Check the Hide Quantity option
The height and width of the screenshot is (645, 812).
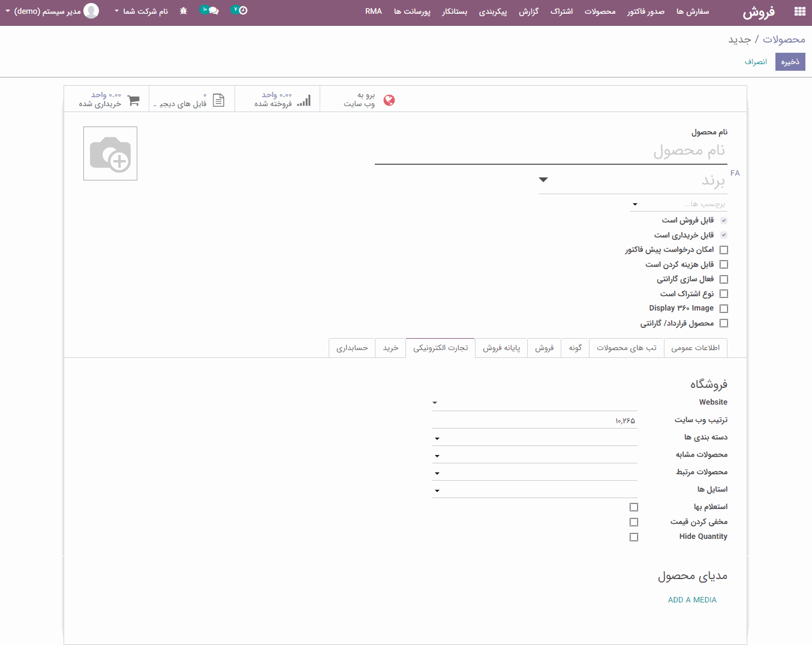coord(634,537)
